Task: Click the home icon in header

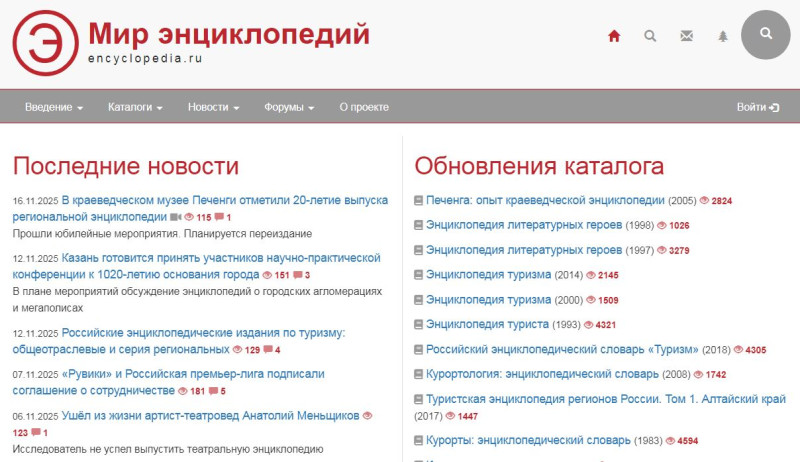Action: click(614, 36)
